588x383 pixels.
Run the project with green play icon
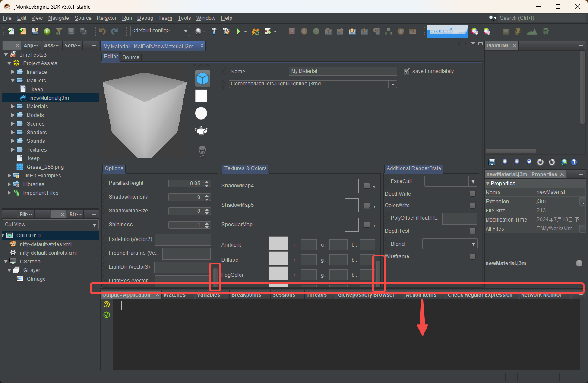point(238,31)
